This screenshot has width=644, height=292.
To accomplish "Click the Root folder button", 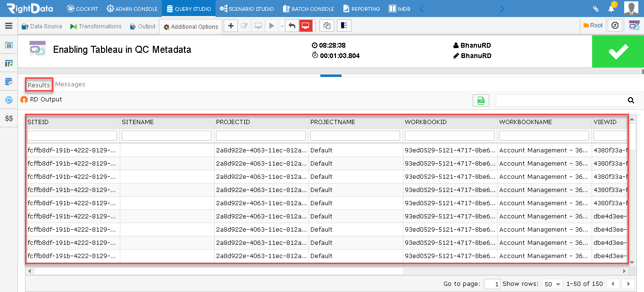I will click(x=593, y=26).
